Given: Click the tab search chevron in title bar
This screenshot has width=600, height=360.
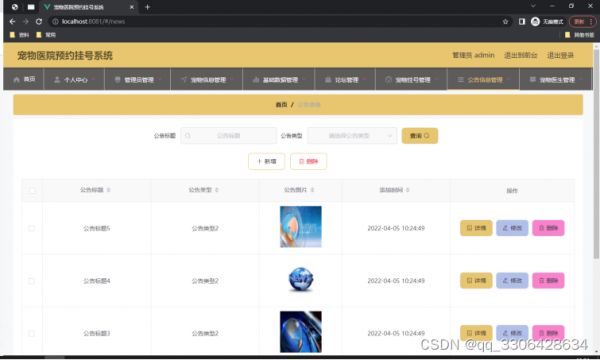Looking at the screenshot, I should pos(533,6).
